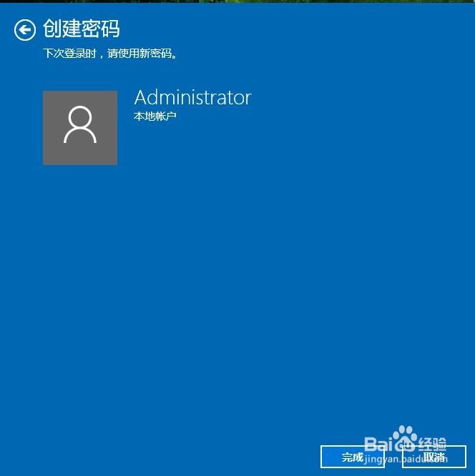Click the wallpaper strip above the dialog
The image size is (475, 476).
[237, 1]
